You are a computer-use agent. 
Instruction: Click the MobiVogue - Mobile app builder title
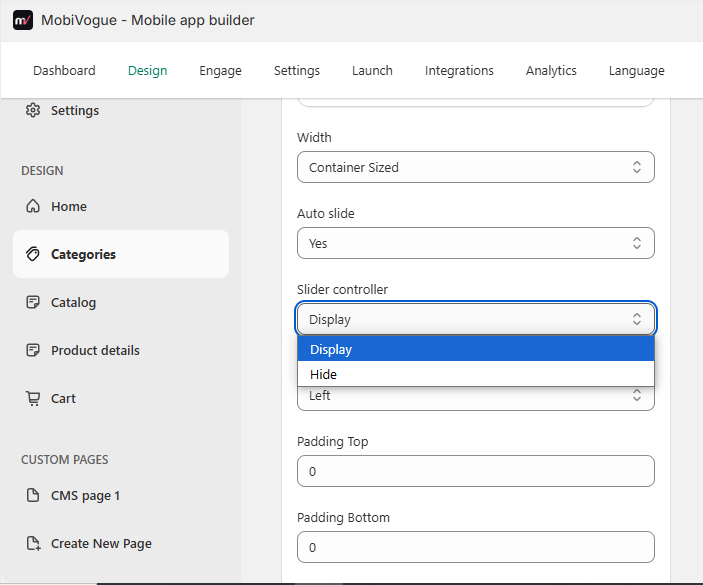click(x=148, y=20)
